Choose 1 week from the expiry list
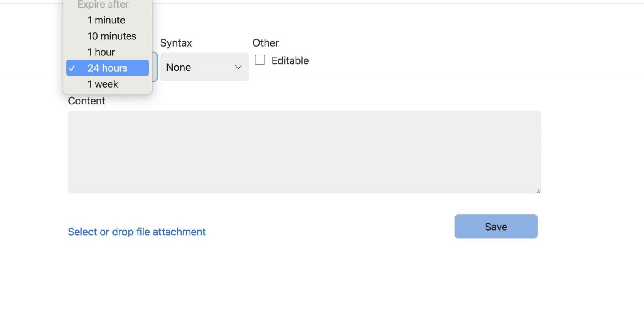Screen dimensions: 644x323 coord(103,84)
